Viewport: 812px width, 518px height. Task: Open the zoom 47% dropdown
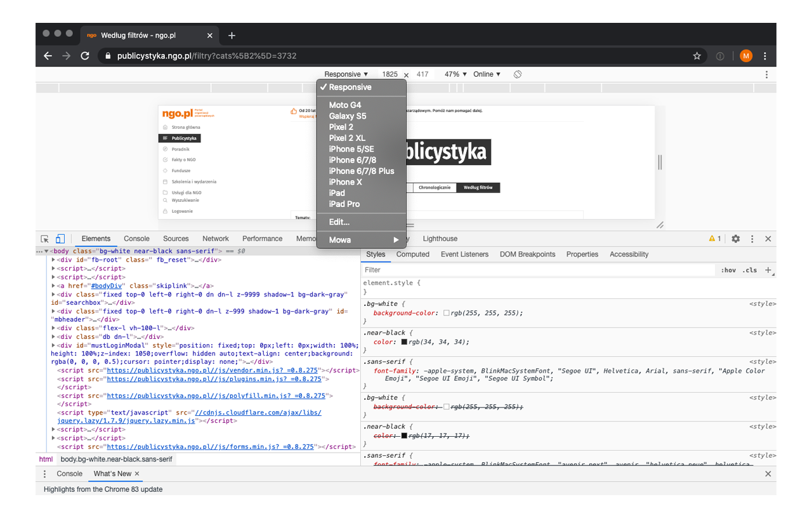click(x=455, y=74)
